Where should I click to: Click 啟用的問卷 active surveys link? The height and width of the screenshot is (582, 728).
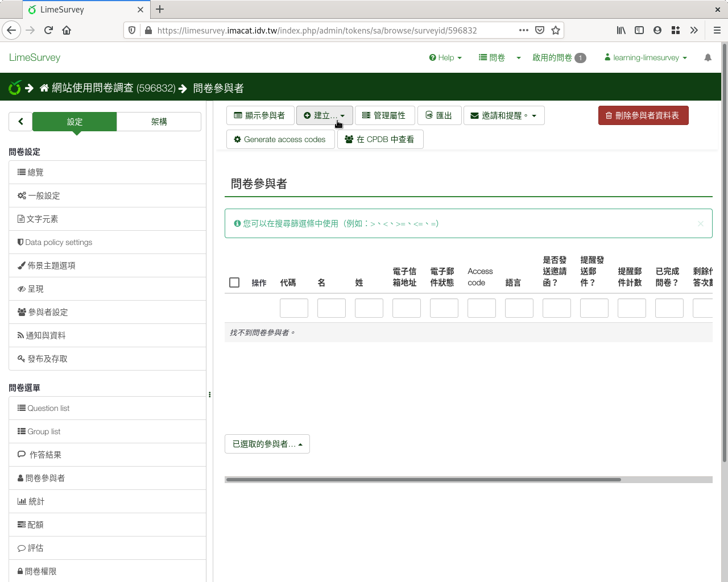(559, 57)
